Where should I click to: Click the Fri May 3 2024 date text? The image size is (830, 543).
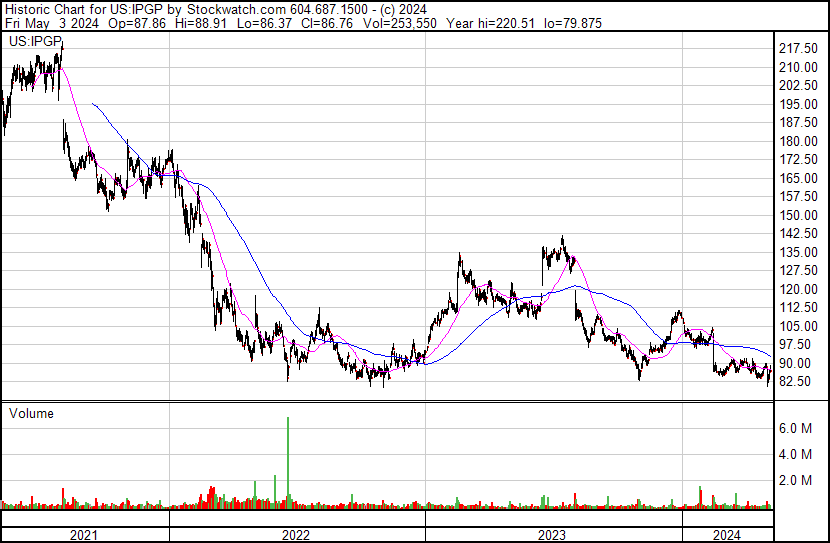click(51, 23)
